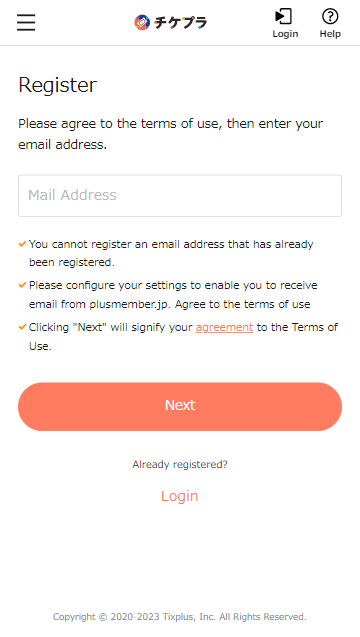The width and height of the screenshot is (360, 637).
Task: Click the チケプラ logo text
Action: (180, 23)
